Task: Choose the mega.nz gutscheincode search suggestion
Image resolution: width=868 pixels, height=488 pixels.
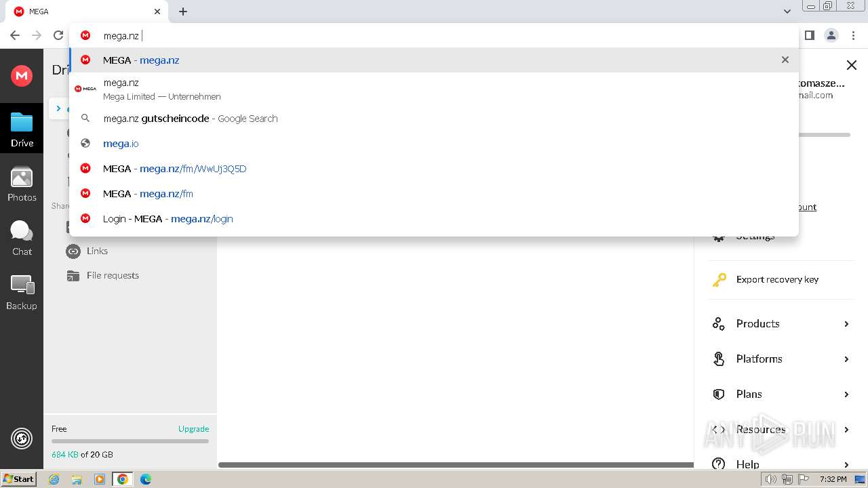Action: tap(434, 119)
